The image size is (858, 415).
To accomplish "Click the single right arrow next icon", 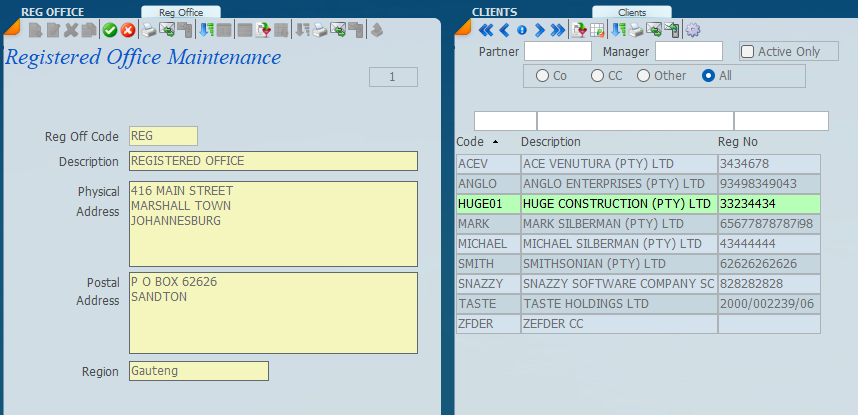I will click(540, 30).
